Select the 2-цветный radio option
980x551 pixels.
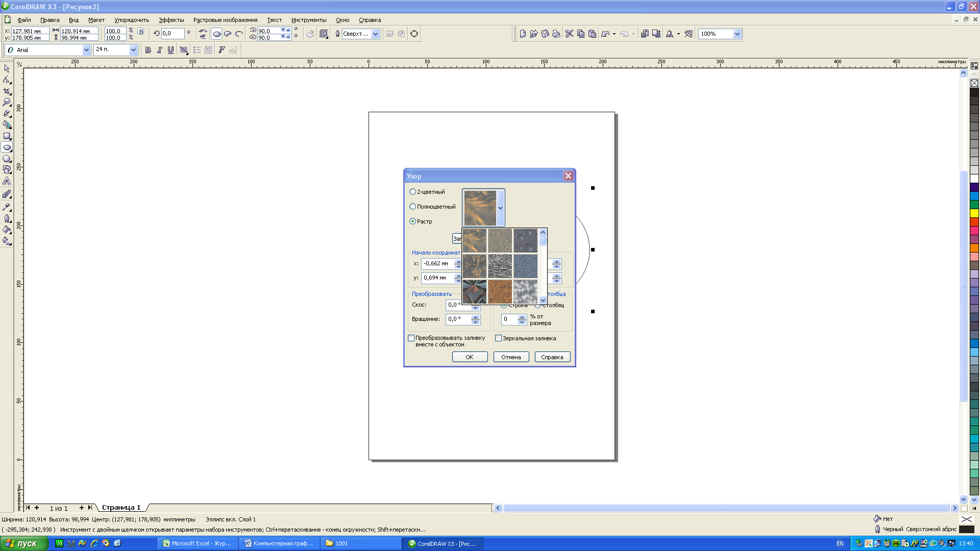(x=412, y=192)
